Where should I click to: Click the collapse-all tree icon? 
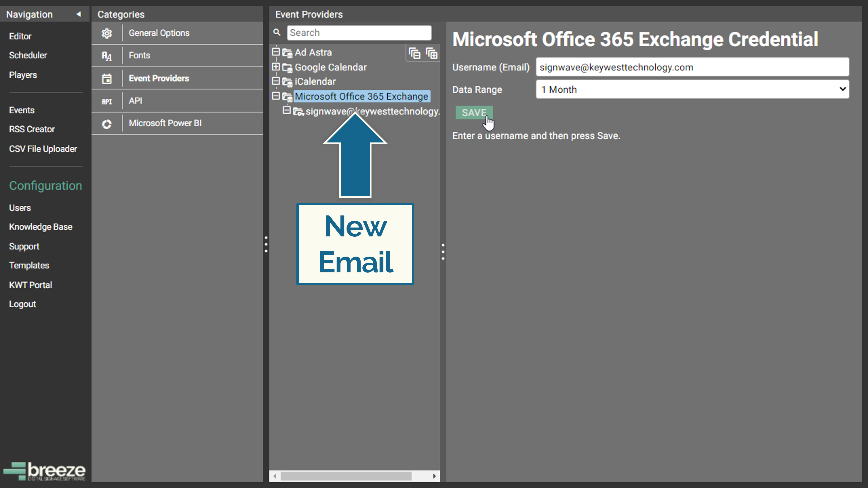click(x=414, y=54)
